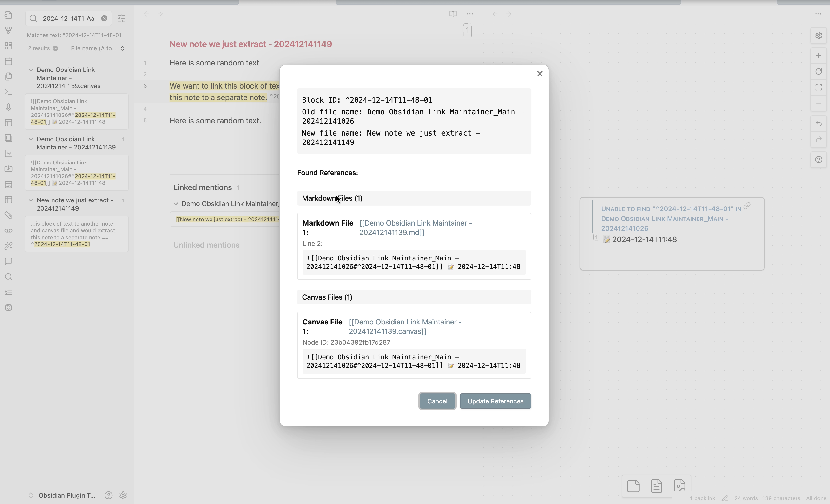
Task: Open the File name sort order dropdown
Action: pos(98,48)
